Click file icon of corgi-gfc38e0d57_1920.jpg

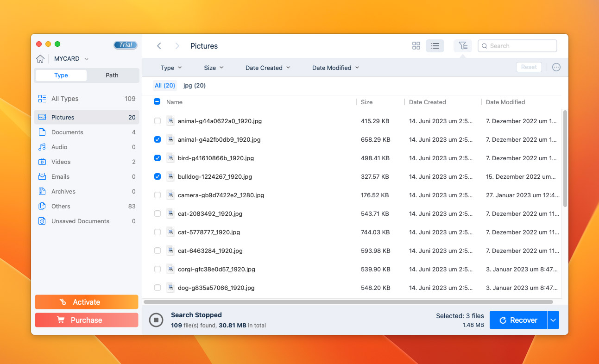click(x=170, y=269)
